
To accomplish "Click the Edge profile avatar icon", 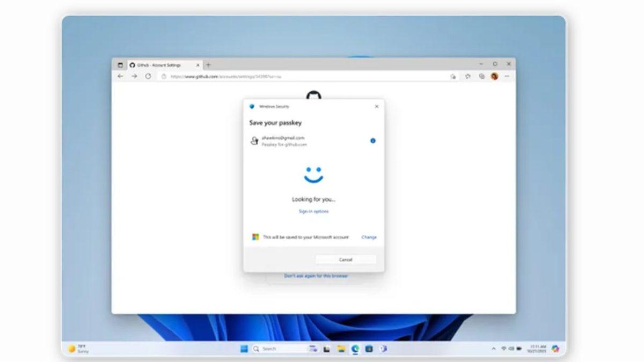I will point(495,76).
